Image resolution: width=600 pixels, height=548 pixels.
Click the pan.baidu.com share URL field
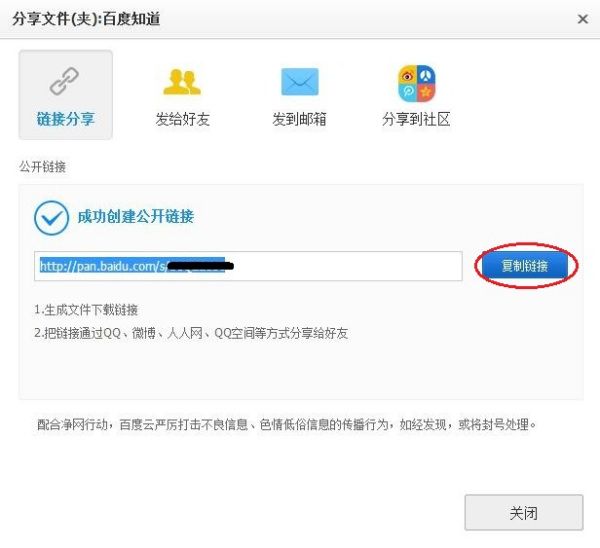248,266
